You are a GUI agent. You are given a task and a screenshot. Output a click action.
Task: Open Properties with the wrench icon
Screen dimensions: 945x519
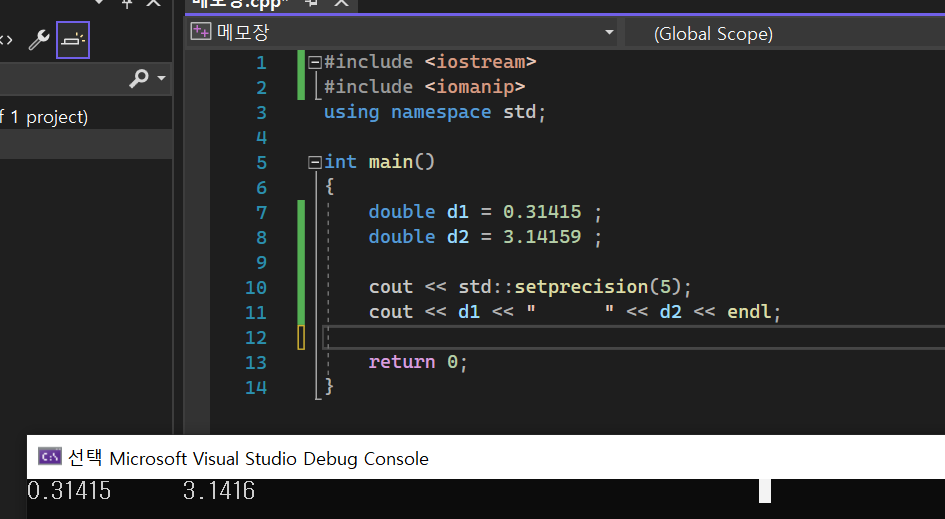[x=39, y=40]
